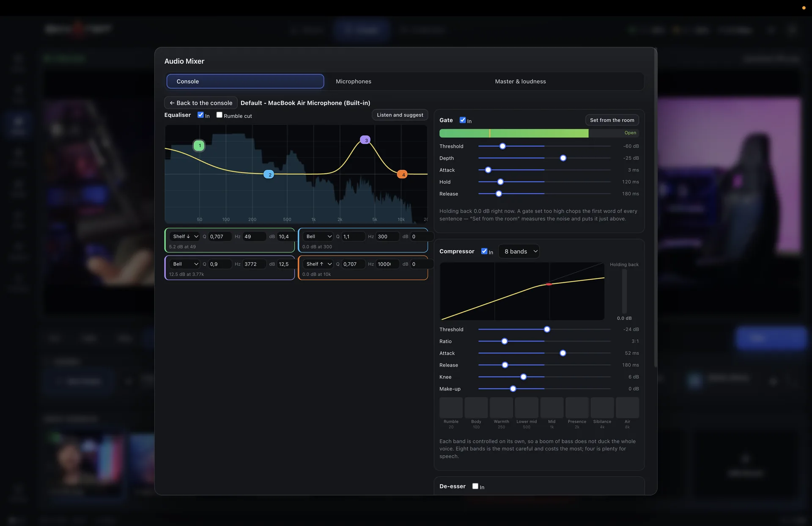This screenshot has width=812, height=526.
Task: Select EQ node 2 on the graph
Action: [269, 174]
